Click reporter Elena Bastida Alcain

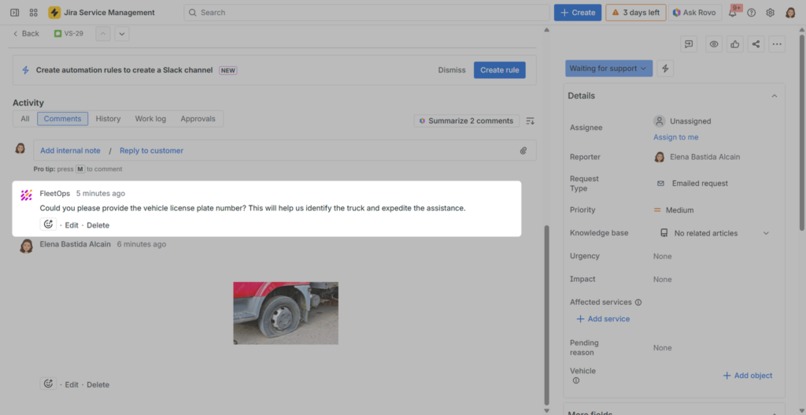click(697, 157)
